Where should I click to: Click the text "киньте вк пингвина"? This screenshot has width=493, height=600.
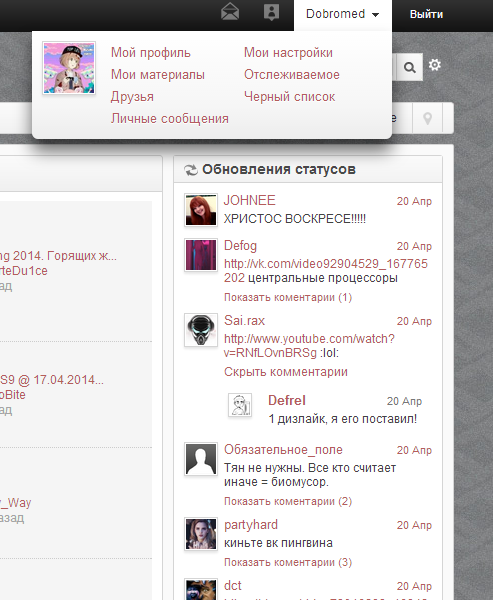[x=278, y=543]
